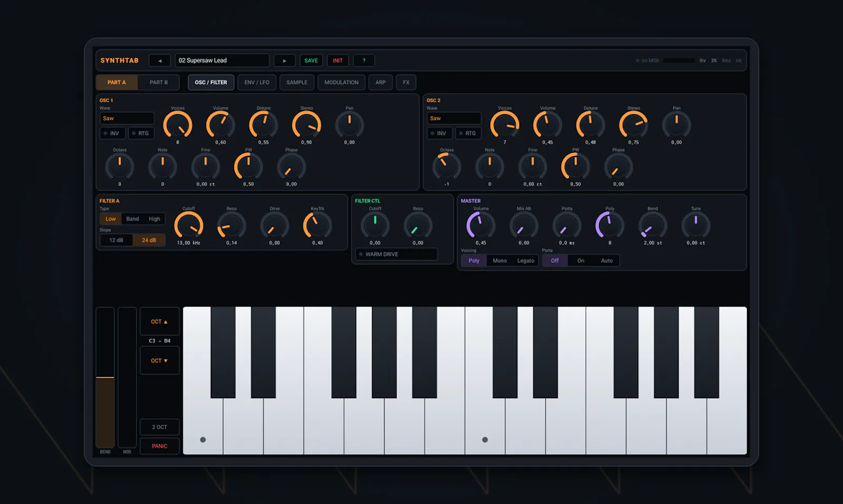Screen dimensions: 843x504
Task: Click the Filter CTL Cutoff knob
Action: click(375, 226)
